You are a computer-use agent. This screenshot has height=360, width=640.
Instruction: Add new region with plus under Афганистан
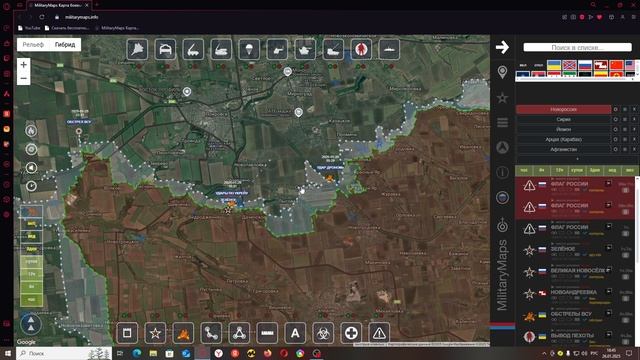pyautogui.click(x=577, y=159)
